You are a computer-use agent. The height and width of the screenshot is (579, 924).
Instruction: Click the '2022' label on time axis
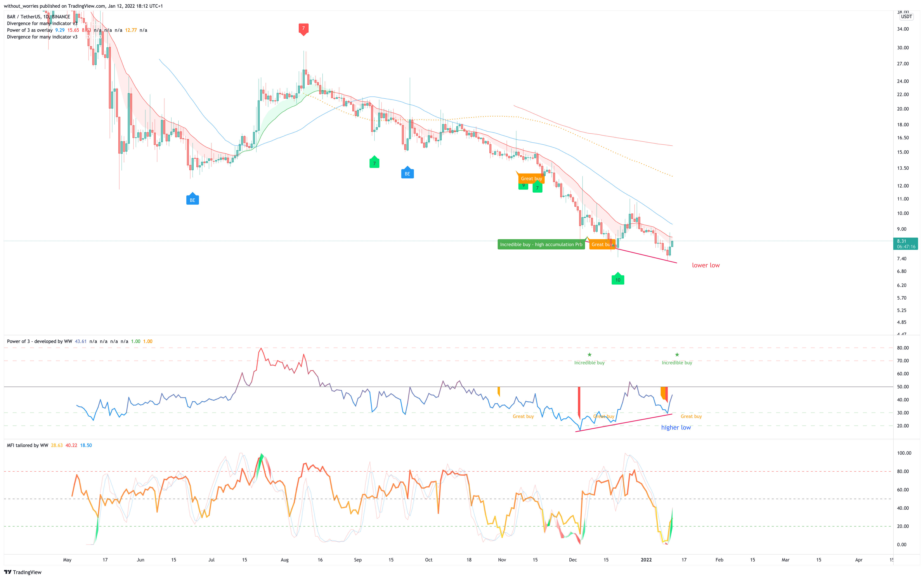coord(646,560)
